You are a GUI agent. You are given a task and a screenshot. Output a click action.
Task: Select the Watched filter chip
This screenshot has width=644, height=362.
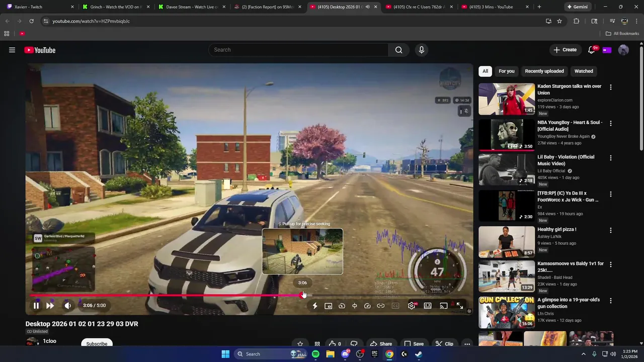coord(584,71)
